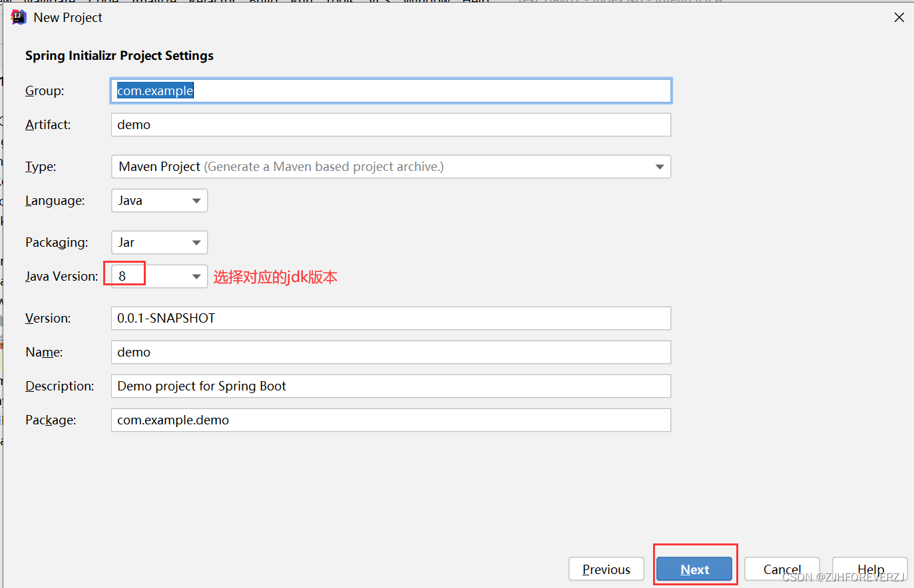Open the Language dropdown showing Java
This screenshot has width=914, height=588.
tap(159, 200)
